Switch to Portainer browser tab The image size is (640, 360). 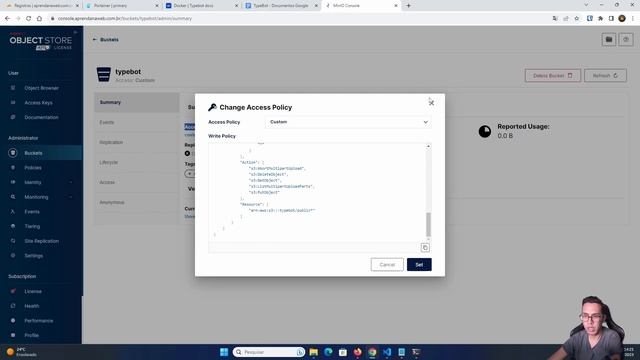point(121,6)
